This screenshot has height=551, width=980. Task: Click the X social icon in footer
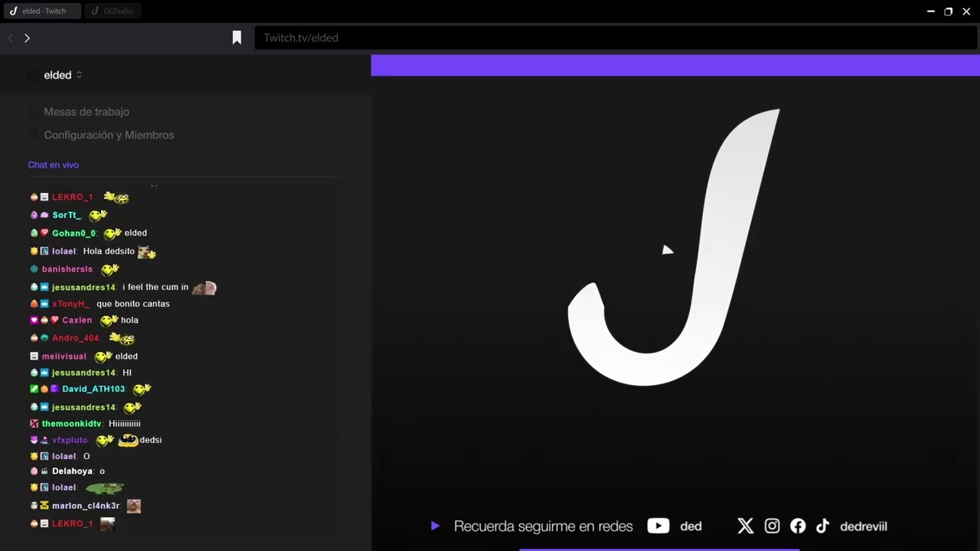click(745, 526)
